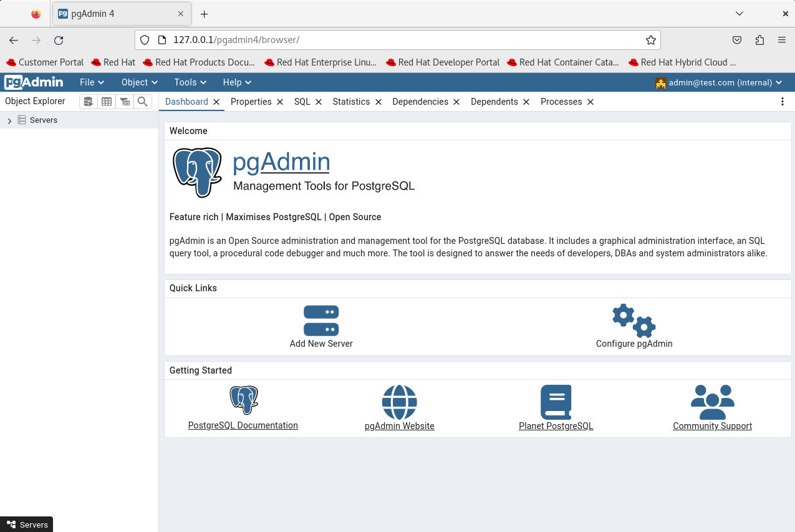Screen dimensions: 795x532
Task: Switch to the Statistics tab
Action: coord(351,102)
